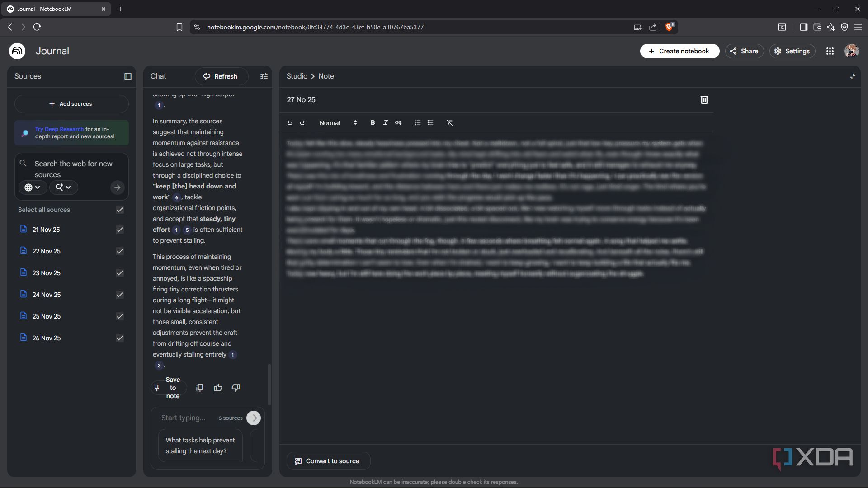Click Create notebook button
The height and width of the screenshot is (488, 868).
pyautogui.click(x=679, y=51)
